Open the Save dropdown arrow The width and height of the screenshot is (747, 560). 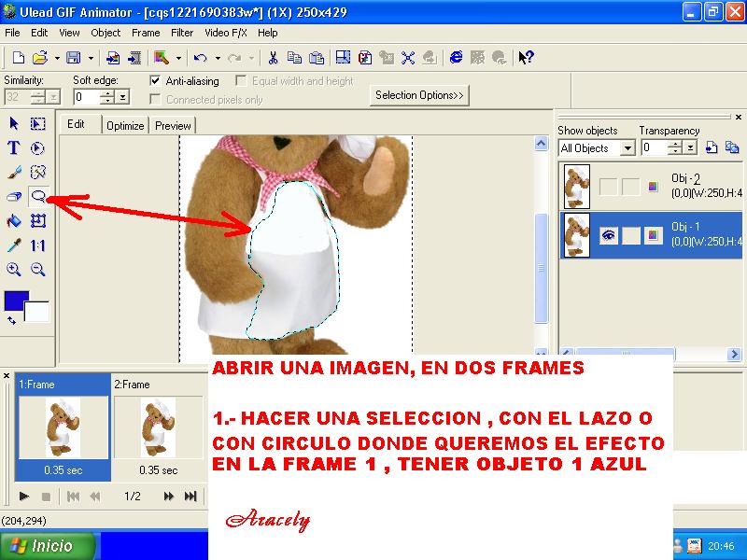pos(91,58)
